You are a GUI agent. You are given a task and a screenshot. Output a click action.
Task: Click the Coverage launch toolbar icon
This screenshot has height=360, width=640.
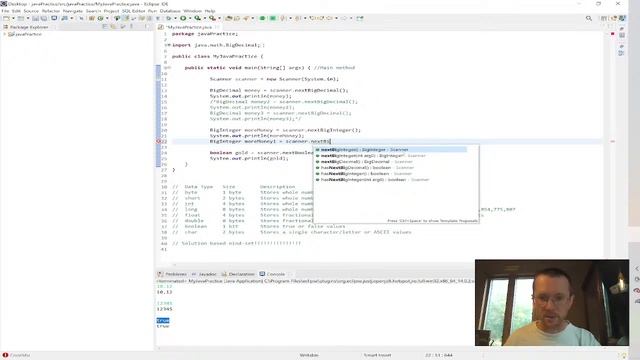(198, 18)
